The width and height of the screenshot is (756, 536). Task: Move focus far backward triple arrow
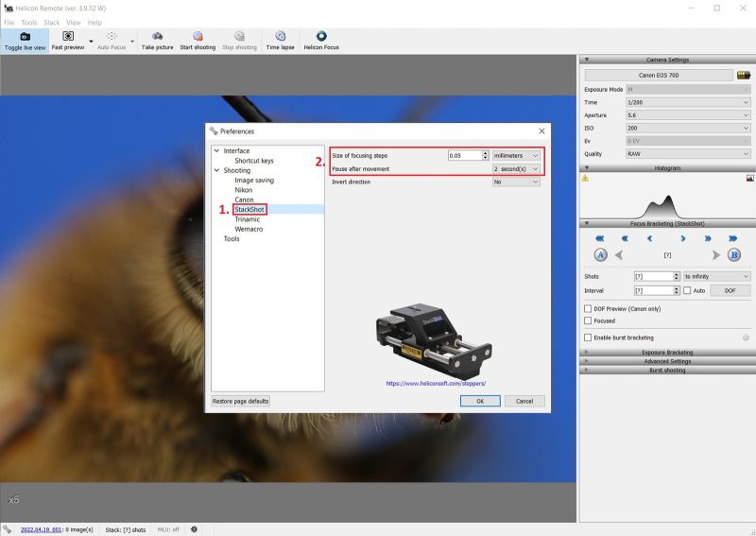(599, 238)
